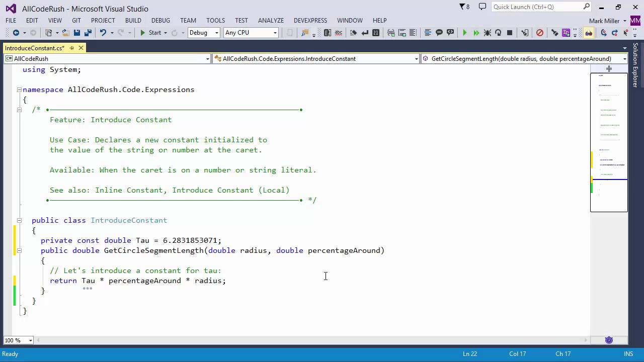Close the IntroduceConstant.cs tab

point(80,48)
